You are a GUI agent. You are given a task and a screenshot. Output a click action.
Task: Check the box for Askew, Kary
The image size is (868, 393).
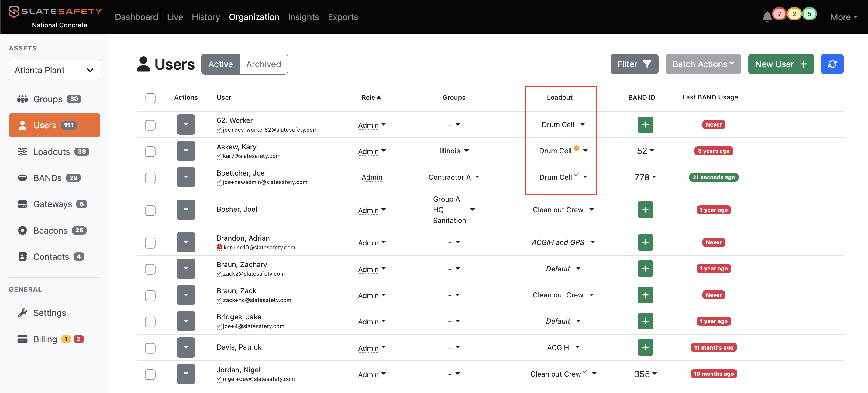tap(150, 151)
